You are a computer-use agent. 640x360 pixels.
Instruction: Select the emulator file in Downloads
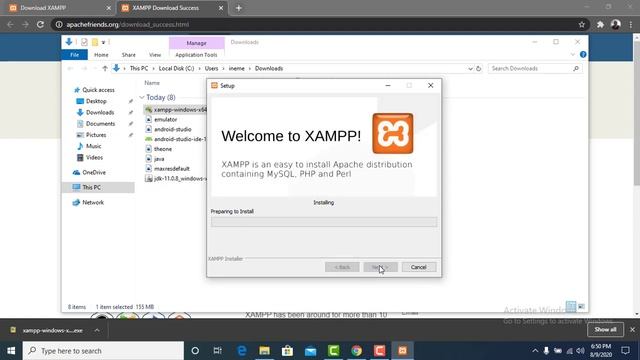[x=165, y=119]
